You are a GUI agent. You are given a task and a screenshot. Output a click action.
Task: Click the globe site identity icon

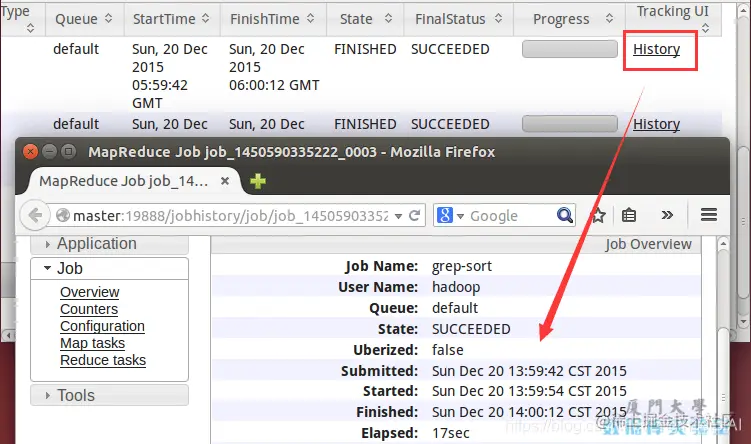point(63,216)
